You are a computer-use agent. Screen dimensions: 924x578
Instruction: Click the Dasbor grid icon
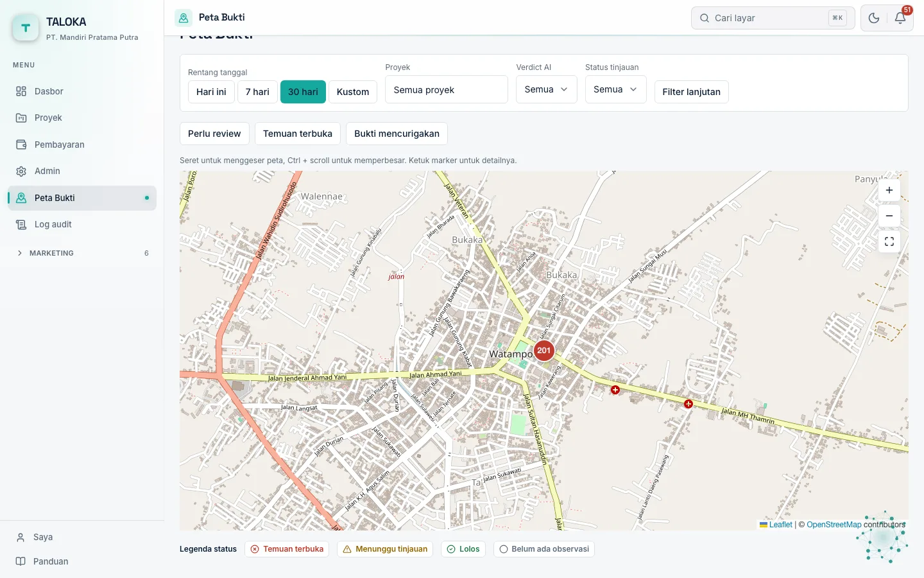(x=21, y=91)
